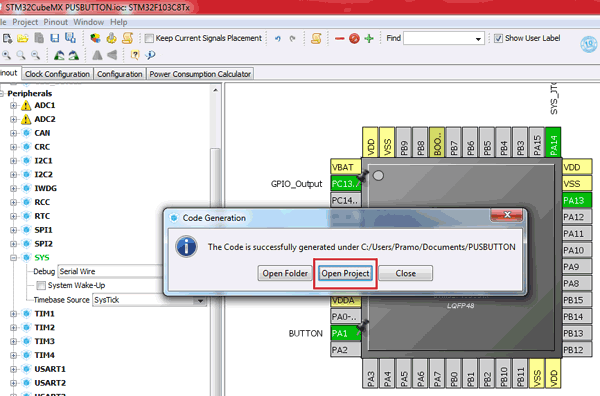Expand the USART1 peripheral node

pyautogui.click(x=13, y=369)
